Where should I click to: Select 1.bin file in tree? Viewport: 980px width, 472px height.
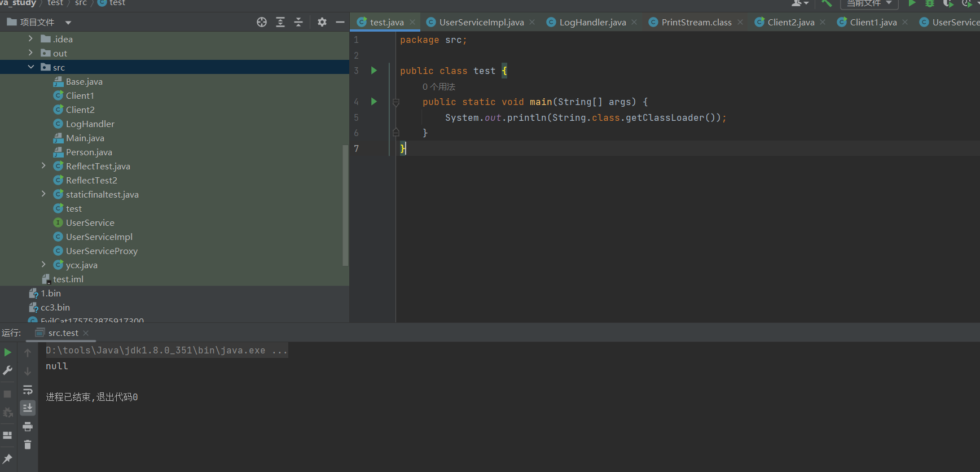(45, 293)
